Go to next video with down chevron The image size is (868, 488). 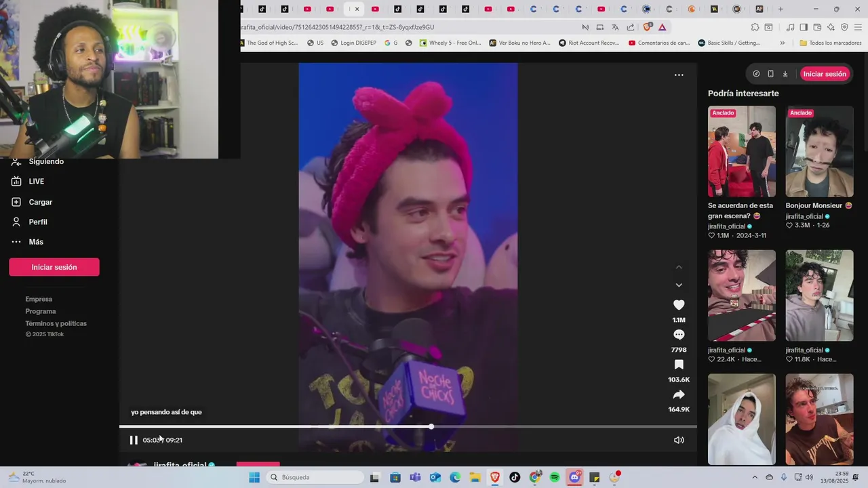pos(679,285)
